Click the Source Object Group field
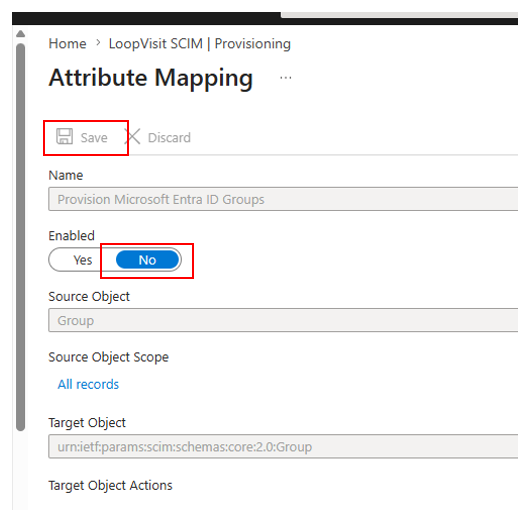The height and width of the screenshot is (517, 518). pyautogui.click(x=283, y=320)
